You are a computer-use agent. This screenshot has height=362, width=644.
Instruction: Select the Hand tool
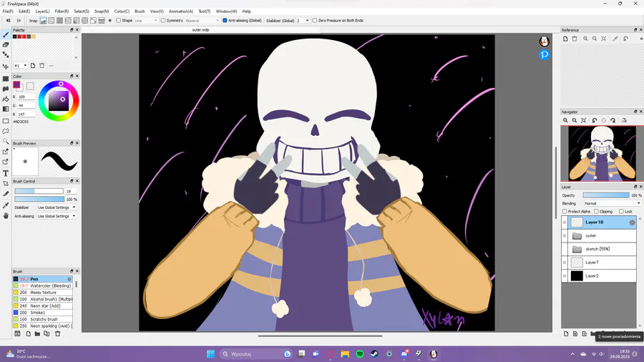point(6,215)
